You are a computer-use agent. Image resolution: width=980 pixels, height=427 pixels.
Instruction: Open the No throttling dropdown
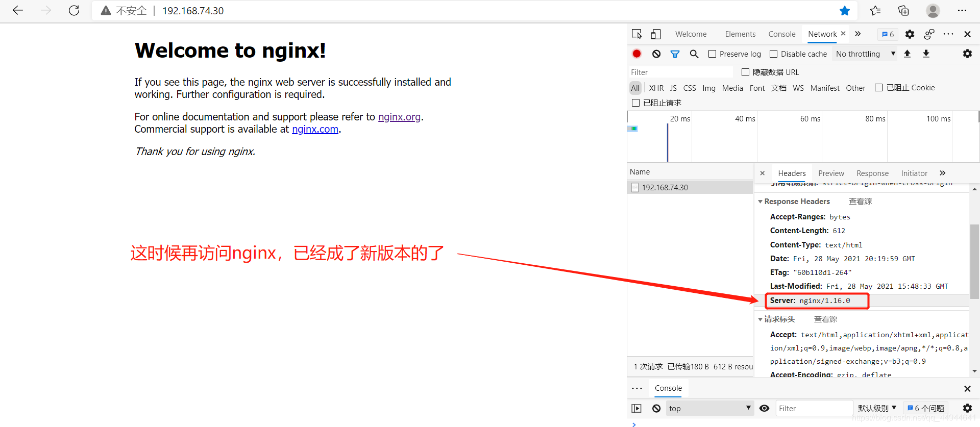865,54
